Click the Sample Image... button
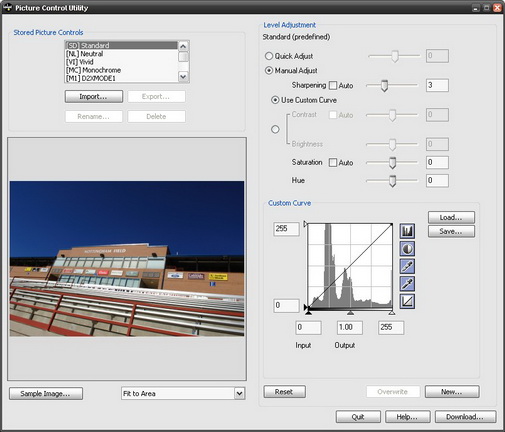 [x=46, y=394]
